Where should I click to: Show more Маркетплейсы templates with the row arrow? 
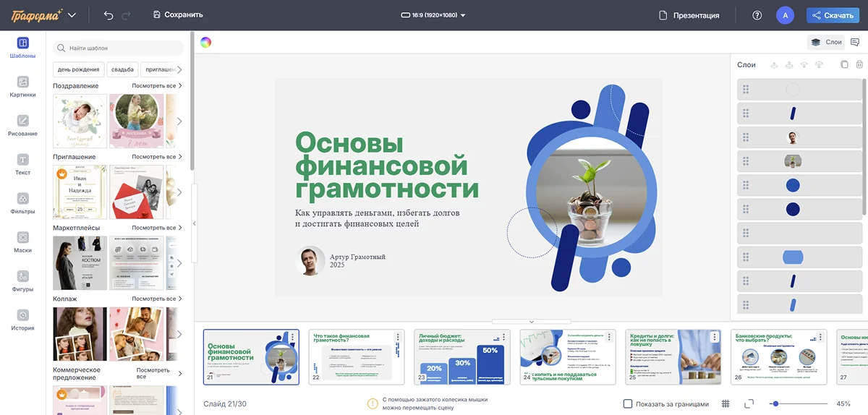(x=179, y=263)
